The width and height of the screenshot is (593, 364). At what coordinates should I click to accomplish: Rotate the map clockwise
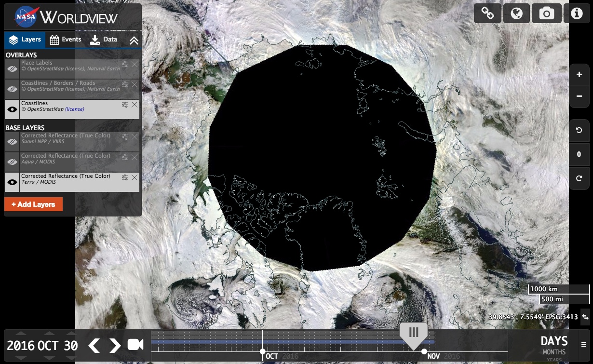[x=579, y=178]
